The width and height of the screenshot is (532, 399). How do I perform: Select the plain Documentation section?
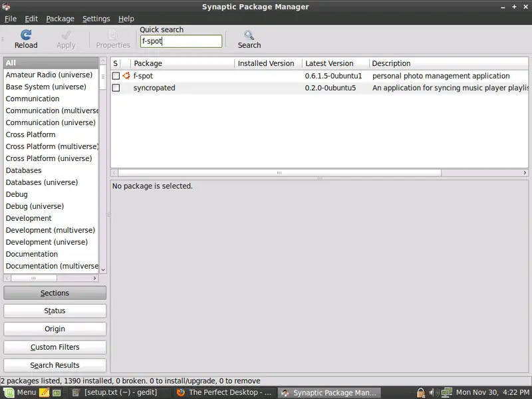pos(51,254)
